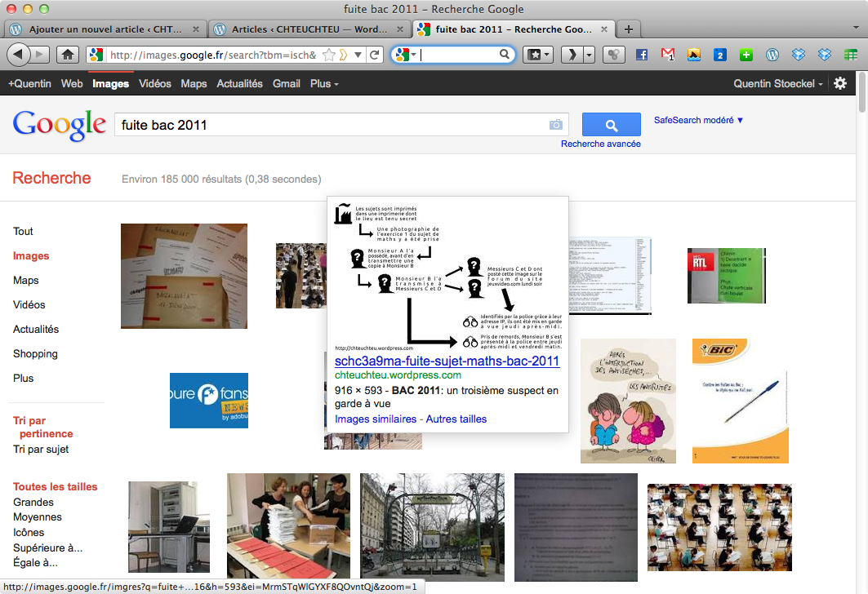
Task: Sort results by Tri par sujet
Action: click(x=41, y=449)
